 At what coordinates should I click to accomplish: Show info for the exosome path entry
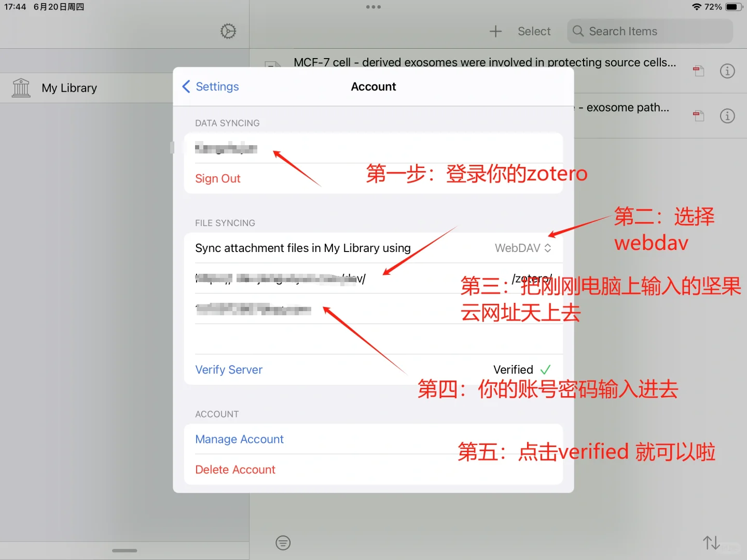click(727, 116)
